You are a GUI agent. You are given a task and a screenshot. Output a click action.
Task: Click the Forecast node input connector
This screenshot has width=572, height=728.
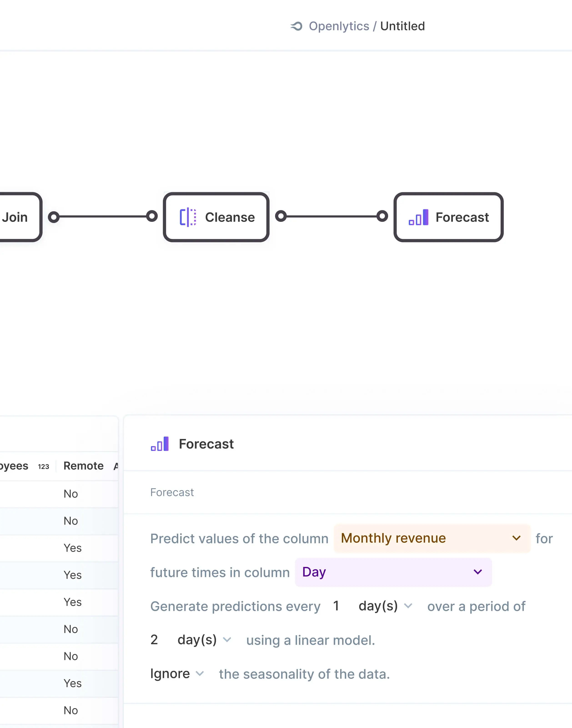(x=382, y=216)
